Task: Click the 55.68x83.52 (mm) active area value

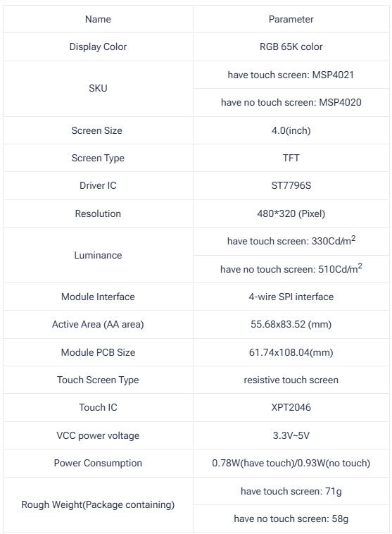Action: click(x=291, y=324)
